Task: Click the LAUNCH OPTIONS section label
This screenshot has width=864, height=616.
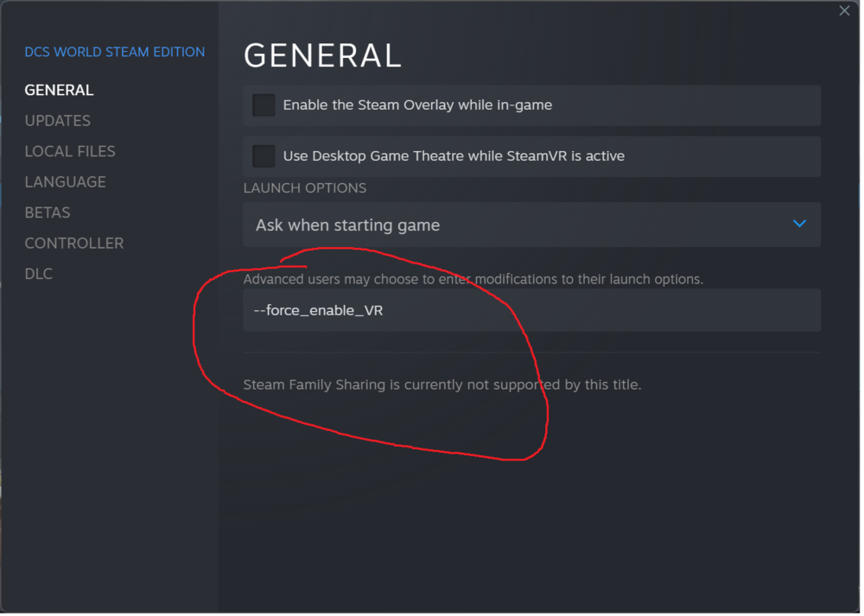Action: [304, 188]
